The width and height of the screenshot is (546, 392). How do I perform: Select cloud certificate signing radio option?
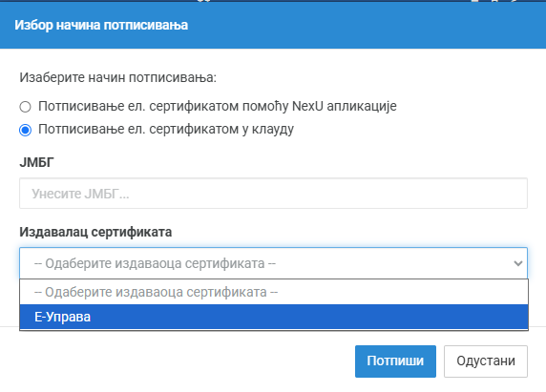25,130
